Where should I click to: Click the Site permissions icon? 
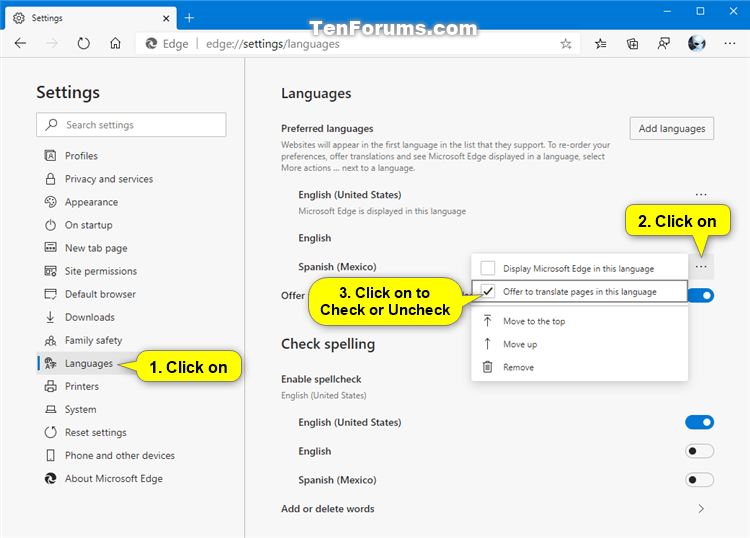50,271
